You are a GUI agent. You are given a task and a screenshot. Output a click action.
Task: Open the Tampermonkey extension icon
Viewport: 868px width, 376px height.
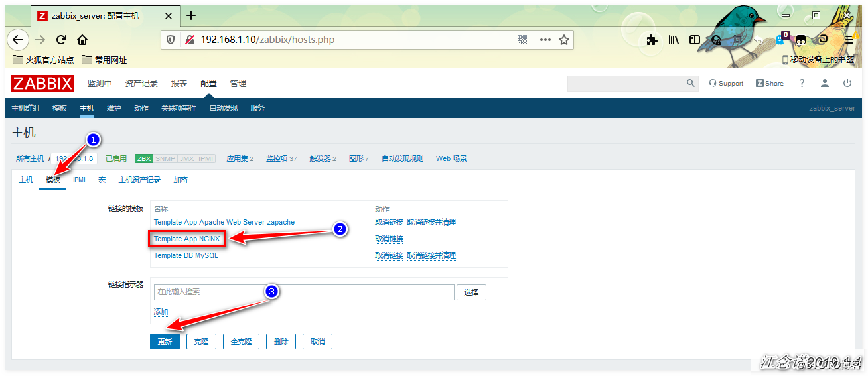coord(802,40)
